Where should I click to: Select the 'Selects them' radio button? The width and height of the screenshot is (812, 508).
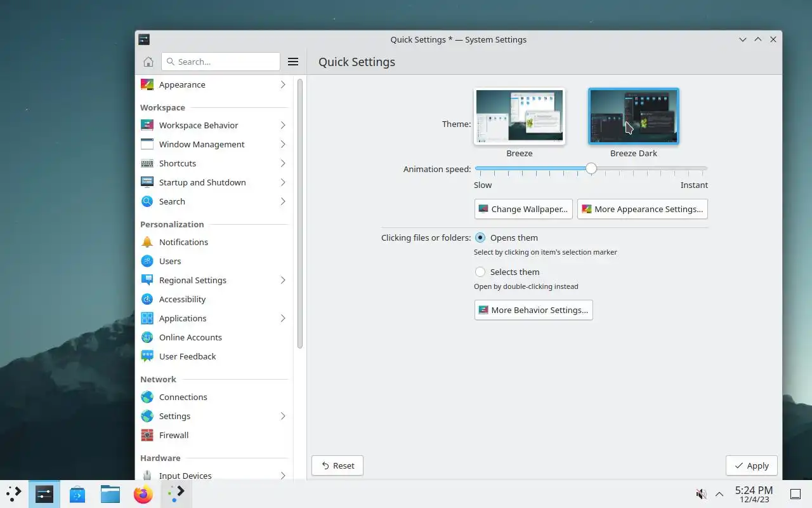pyautogui.click(x=480, y=272)
